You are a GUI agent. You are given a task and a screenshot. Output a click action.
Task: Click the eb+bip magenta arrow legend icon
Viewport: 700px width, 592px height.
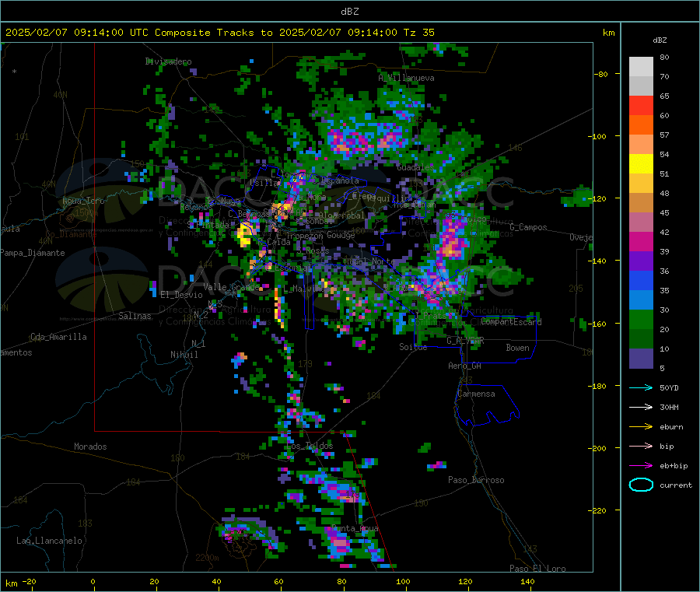pyautogui.click(x=641, y=466)
